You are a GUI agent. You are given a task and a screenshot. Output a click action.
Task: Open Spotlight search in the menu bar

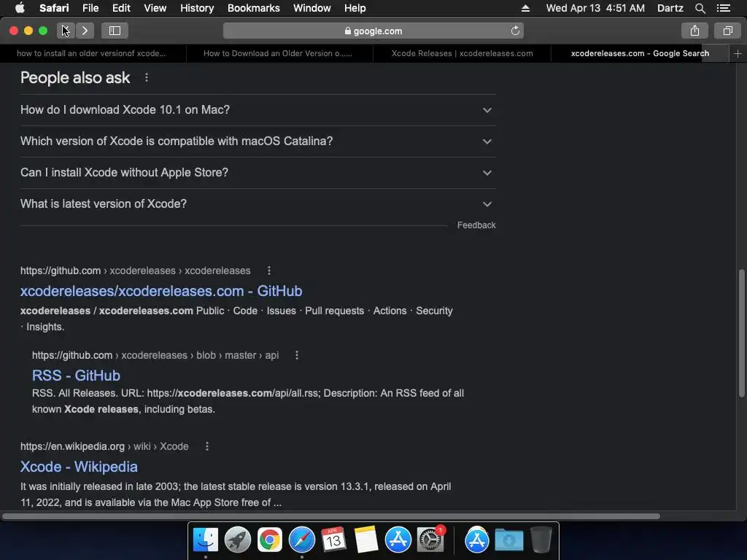click(x=700, y=8)
